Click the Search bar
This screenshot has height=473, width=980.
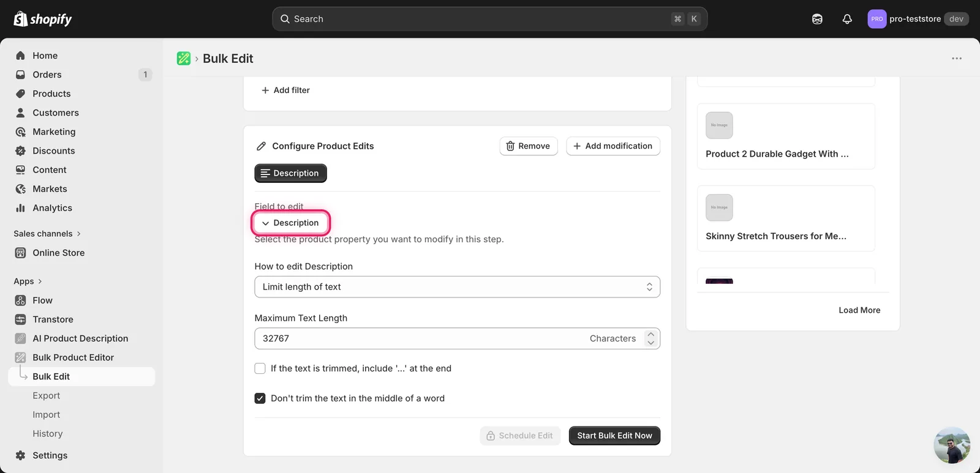click(x=490, y=19)
